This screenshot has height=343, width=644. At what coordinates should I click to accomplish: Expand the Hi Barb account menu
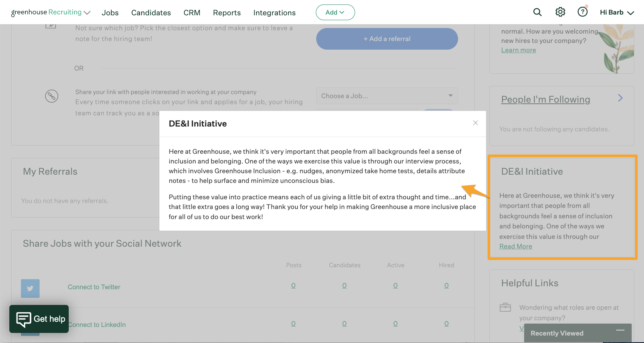pos(616,12)
